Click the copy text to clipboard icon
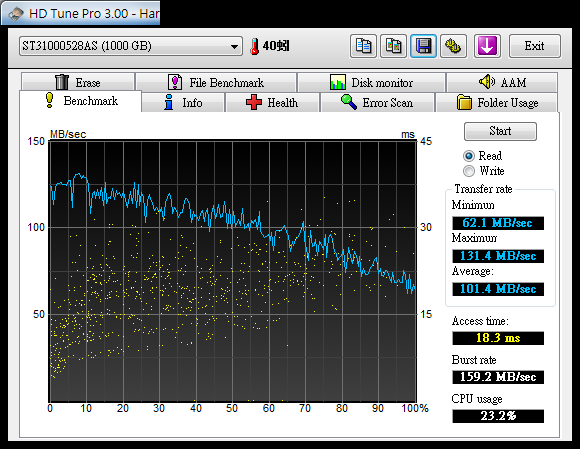Viewport: 580px width, 449px height. 363,46
